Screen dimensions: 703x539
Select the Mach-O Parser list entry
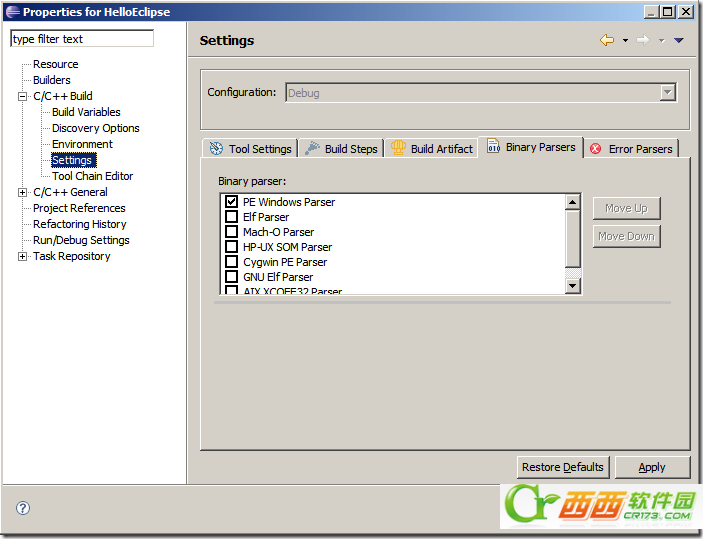(x=278, y=232)
